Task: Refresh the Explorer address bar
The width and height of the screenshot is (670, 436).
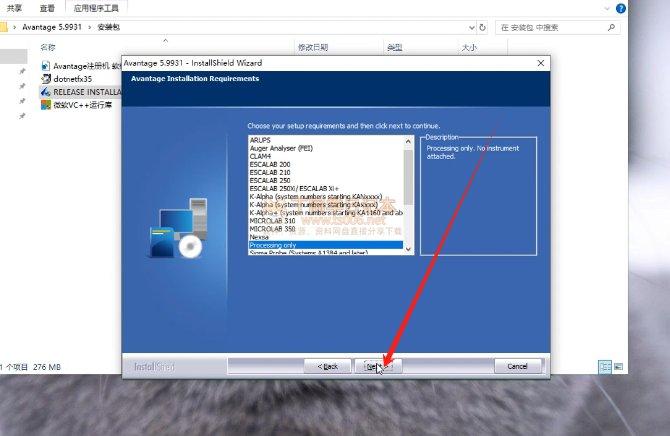Action: tap(482, 27)
